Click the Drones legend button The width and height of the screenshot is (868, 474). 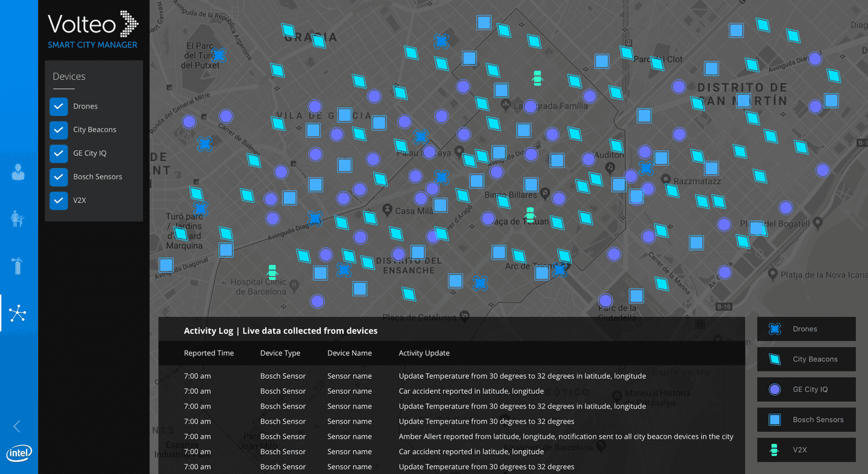click(807, 329)
